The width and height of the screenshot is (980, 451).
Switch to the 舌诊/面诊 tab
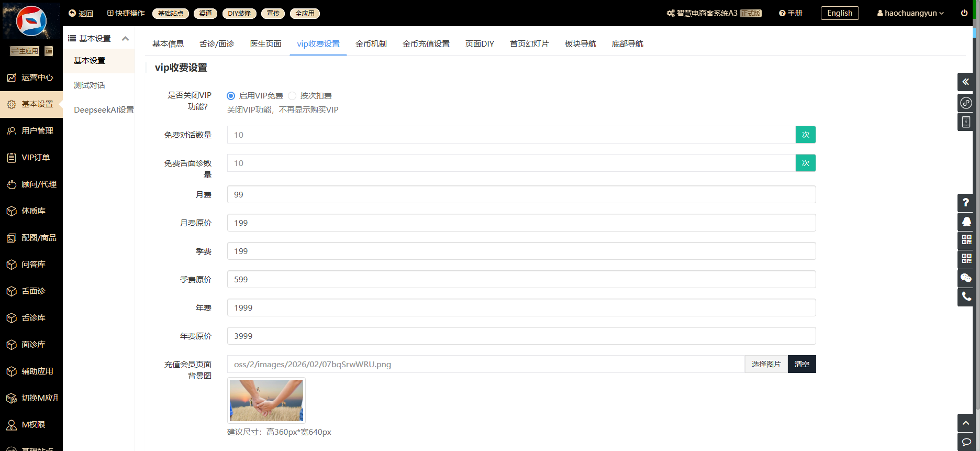pos(217,44)
